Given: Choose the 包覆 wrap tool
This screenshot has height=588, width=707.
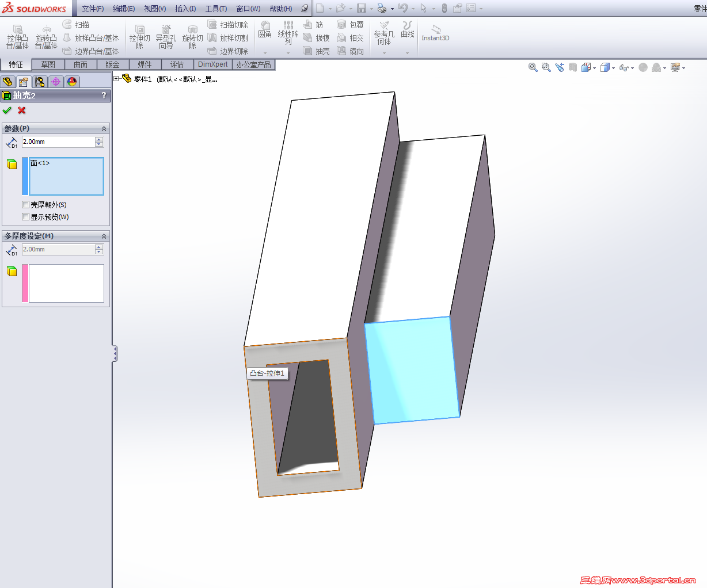Looking at the screenshot, I should click(x=350, y=25).
